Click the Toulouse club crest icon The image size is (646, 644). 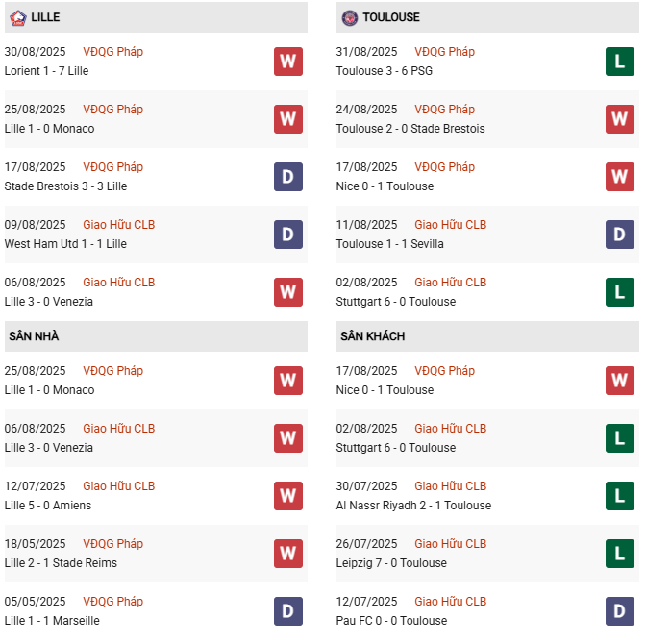coord(349,17)
